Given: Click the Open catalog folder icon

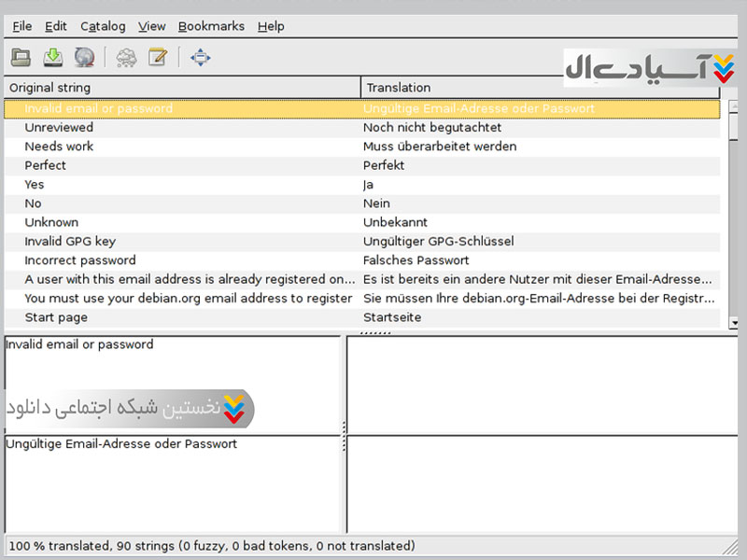Looking at the screenshot, I should [x=21, y=58].
